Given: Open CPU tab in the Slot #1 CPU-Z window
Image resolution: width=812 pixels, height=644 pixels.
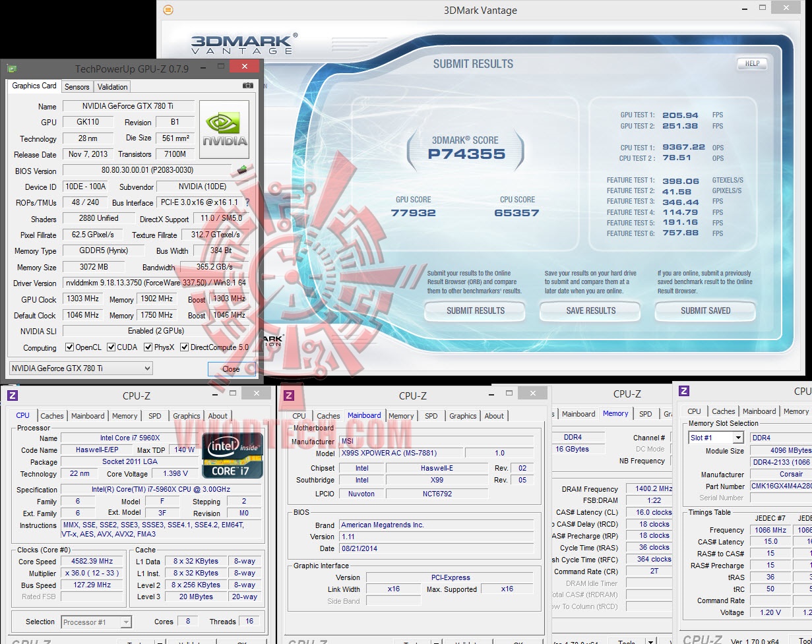Looking at the screenshot, I should click(x=695, y=411).
